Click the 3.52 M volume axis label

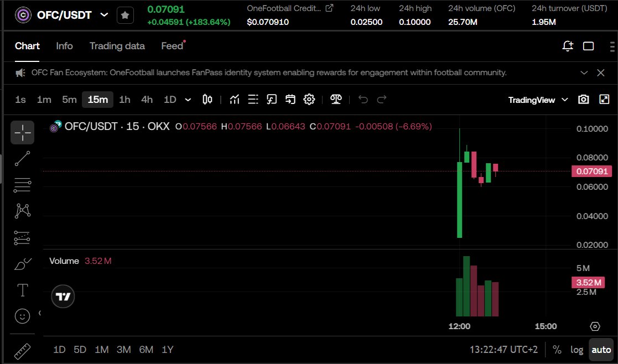[x=588, y=283]
